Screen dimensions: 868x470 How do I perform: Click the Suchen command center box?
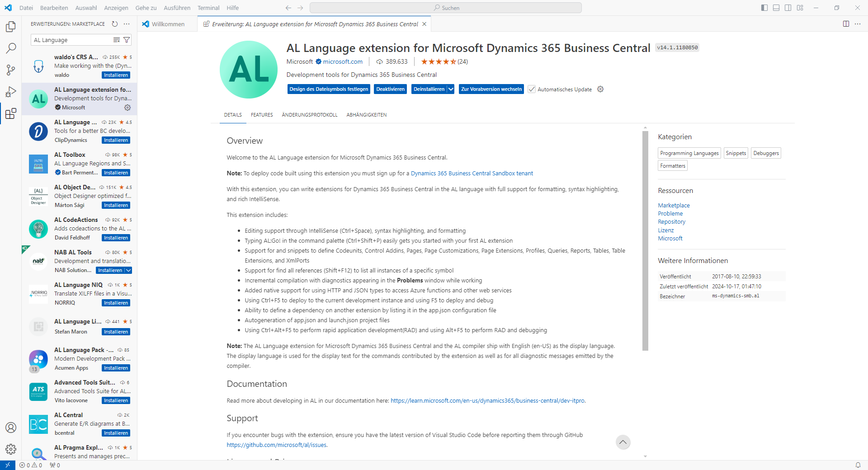click(446, 8)
